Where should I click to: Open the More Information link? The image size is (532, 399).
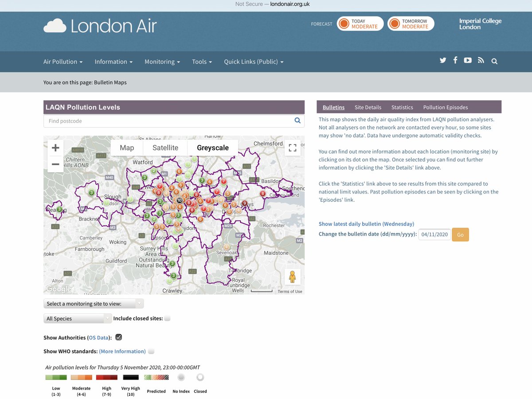(x=122, y=351)
